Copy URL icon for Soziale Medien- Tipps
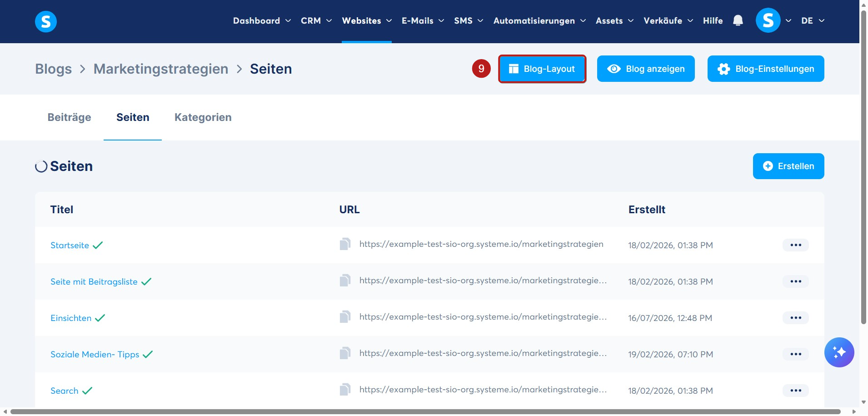 pyautogui.click(x=345, y=353)
